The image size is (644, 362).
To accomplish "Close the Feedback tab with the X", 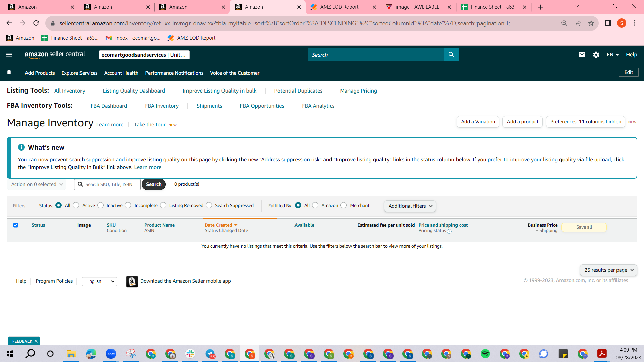I will point(36,341).
